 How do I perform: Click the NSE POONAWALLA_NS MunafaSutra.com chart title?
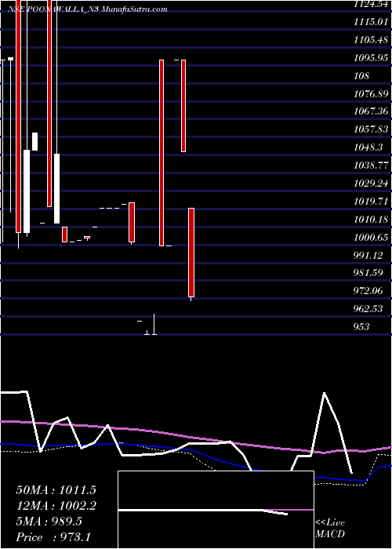(87, 9)
